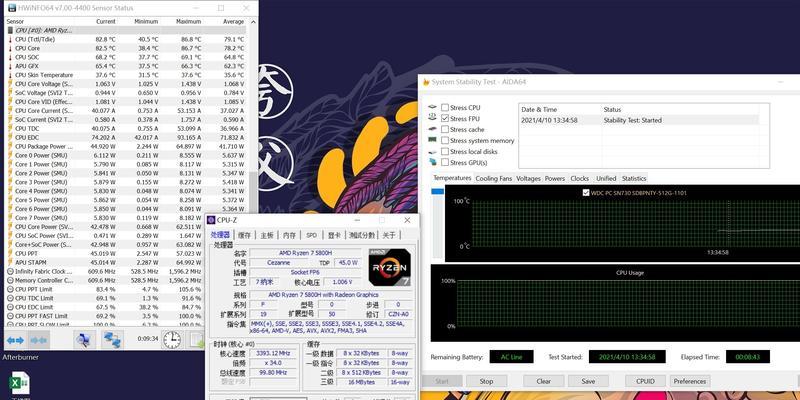Open the Powers tab in AIDA64
This screenshot has height=400, width=800.
click(555, 179)
